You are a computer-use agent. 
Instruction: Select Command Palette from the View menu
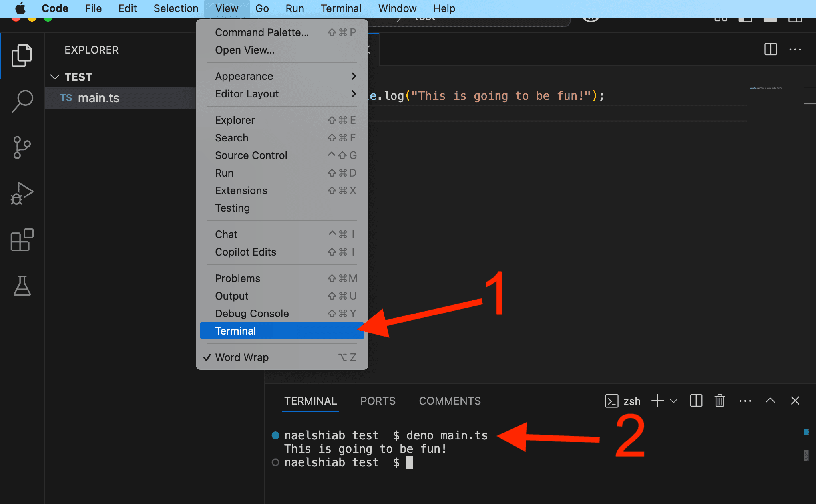tap(262, 32)
